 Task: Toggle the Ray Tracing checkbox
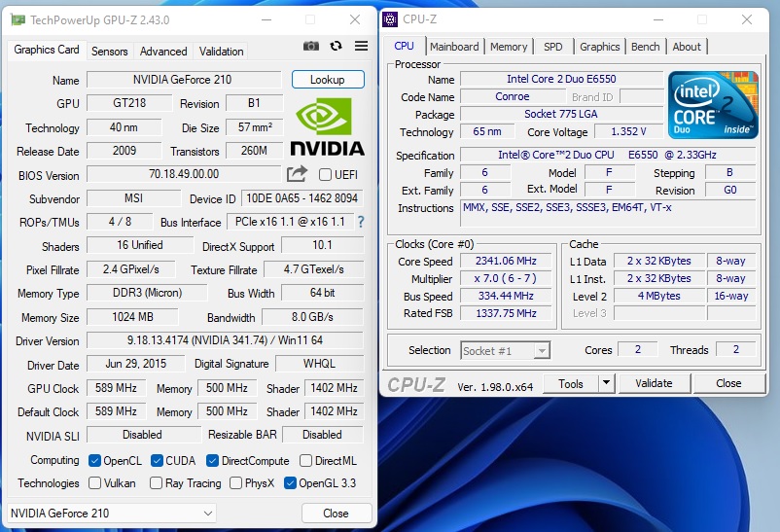[156, 482]
